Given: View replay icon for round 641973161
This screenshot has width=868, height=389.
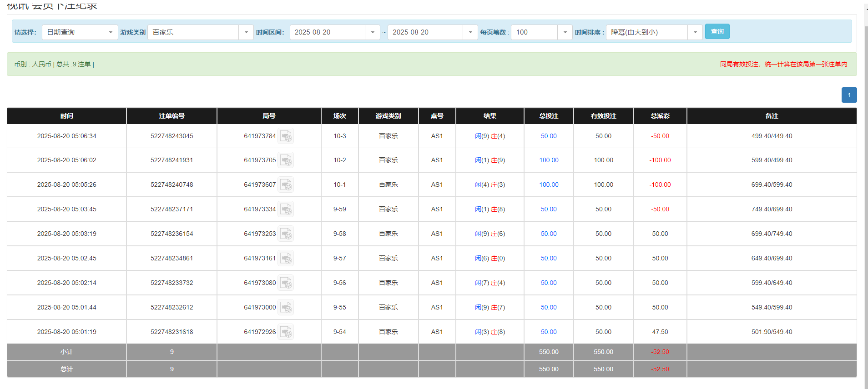Looking at the screenshot, I should (x=286, y=259).
